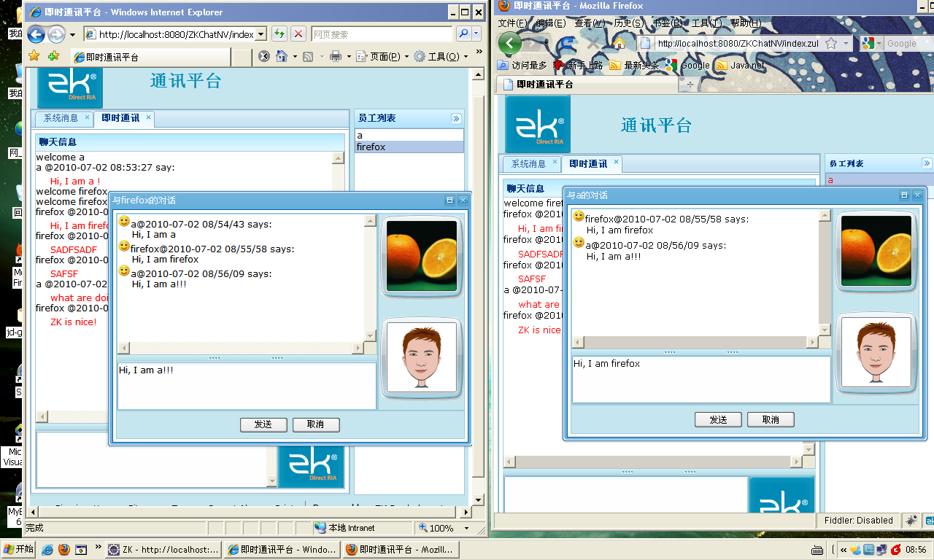This screenshot has height=560, width=934.
Task: Click the Home icon in Internet Explorer toolbar
Action: 282,57
